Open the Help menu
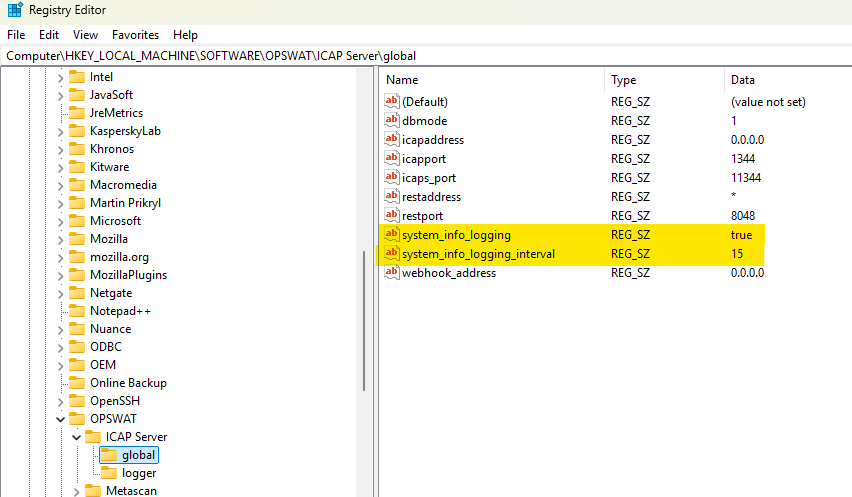The image size is (852, 497). tap(185, 35)
